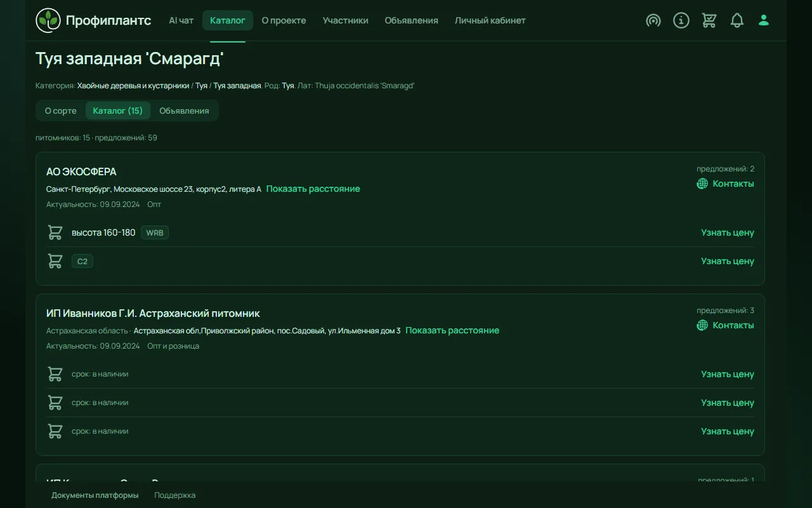
Task: Open Контакты link for ИП Иванников
Action: click(733, 325)
